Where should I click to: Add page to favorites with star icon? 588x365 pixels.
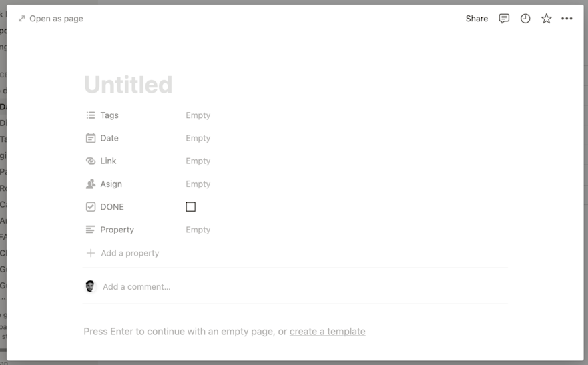coord(546,19)
